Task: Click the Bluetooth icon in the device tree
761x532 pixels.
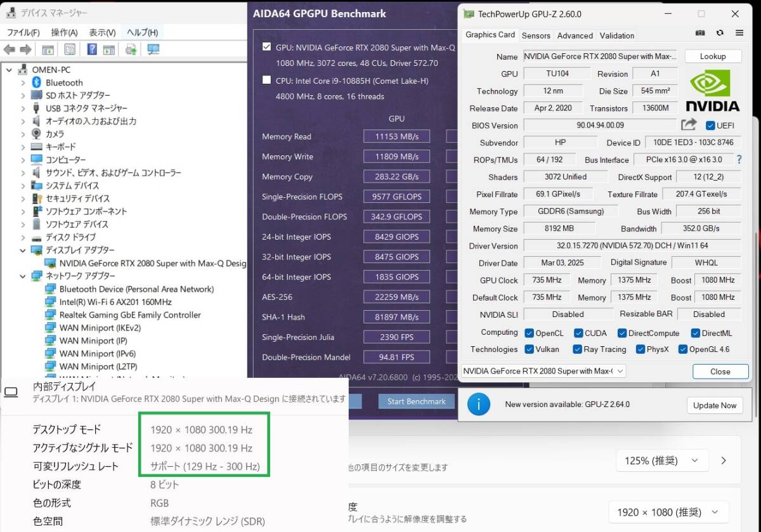Action: tap(37, 82)
